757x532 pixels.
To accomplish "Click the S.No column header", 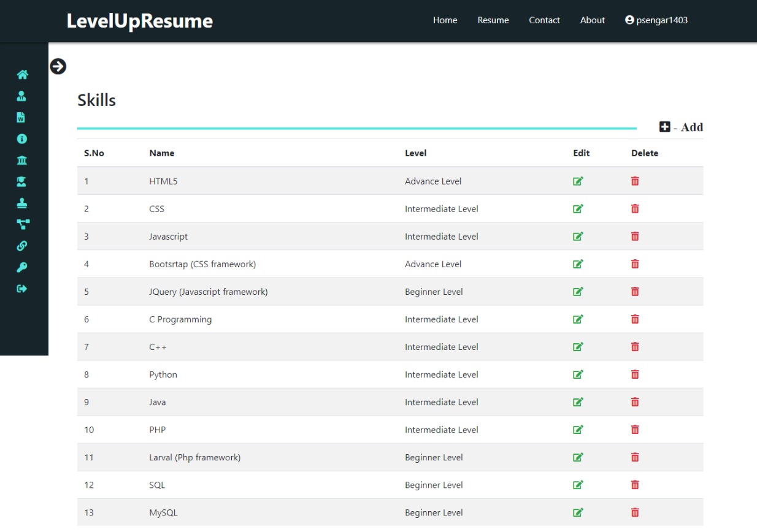I will pyautogui.click(x=94, y=153).
